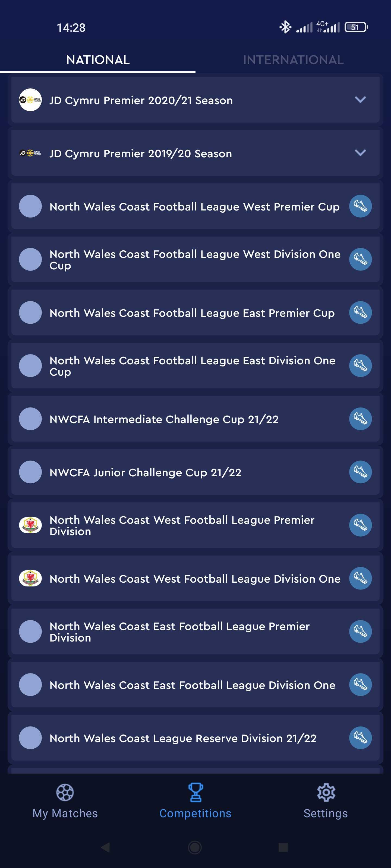
Task: Expand JD Cymru Premier 2020/21 Season
Action: pyautogui.click(x=360, y=100)
